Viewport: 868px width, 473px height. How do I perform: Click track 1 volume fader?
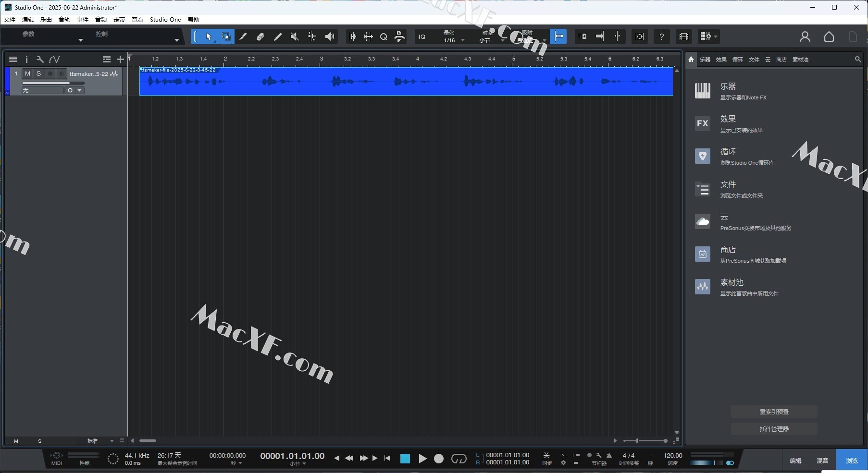coord(53,83)
